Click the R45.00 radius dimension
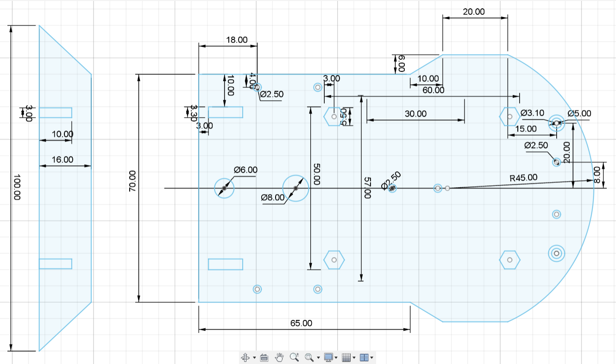Screen dimensions: 616x364 (524, 177)
